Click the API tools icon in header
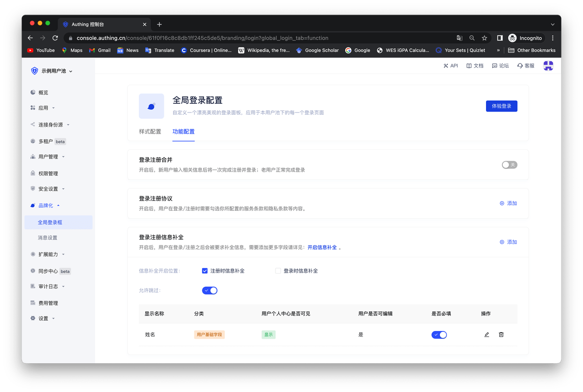 click(446, 66)
